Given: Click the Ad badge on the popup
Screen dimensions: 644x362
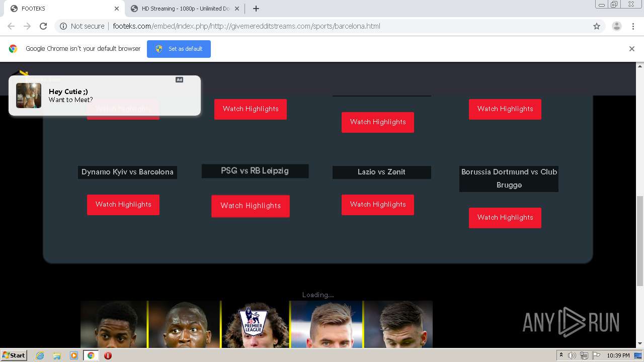Looking at the screenshot, I should tap(179, 79).
